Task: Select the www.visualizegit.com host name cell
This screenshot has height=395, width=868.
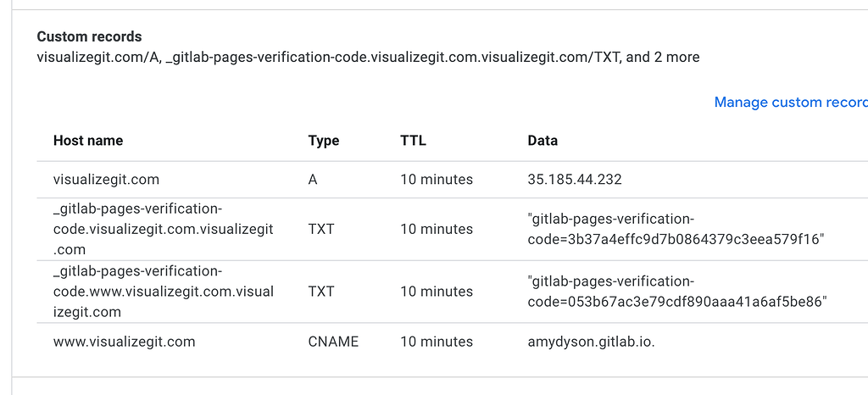Action: (125, 342)
